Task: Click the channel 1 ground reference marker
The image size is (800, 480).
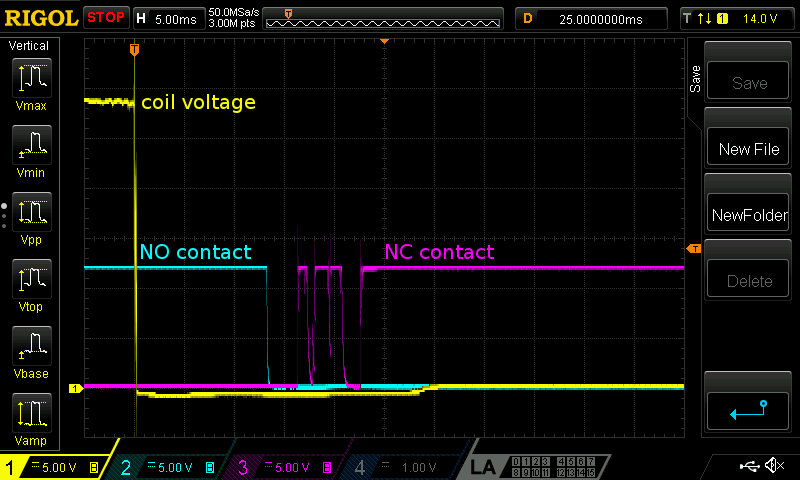Action: (x=75, y=389)
